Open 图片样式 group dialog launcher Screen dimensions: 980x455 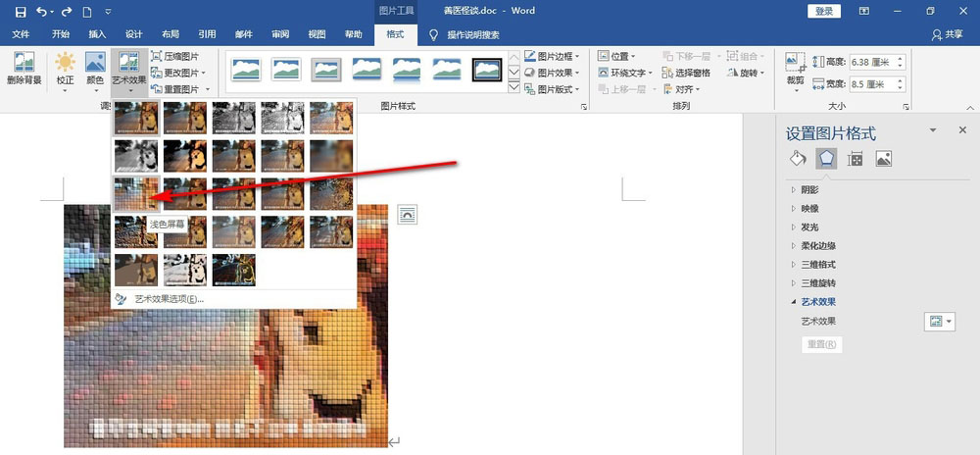[584, 107]
